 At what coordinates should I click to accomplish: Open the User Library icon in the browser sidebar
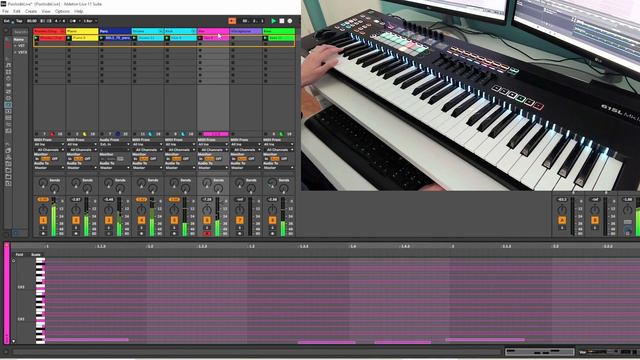[8, 157]
